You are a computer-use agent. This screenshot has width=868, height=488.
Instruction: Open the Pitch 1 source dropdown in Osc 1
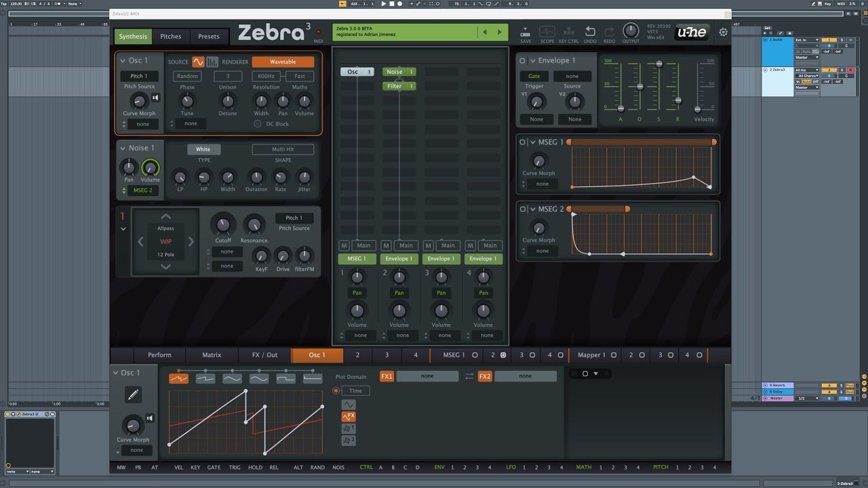(x=139, y=77)
